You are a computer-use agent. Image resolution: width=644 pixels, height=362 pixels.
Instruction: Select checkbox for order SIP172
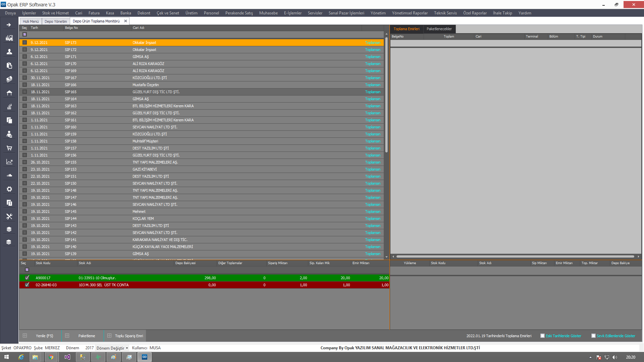[24, 50]
